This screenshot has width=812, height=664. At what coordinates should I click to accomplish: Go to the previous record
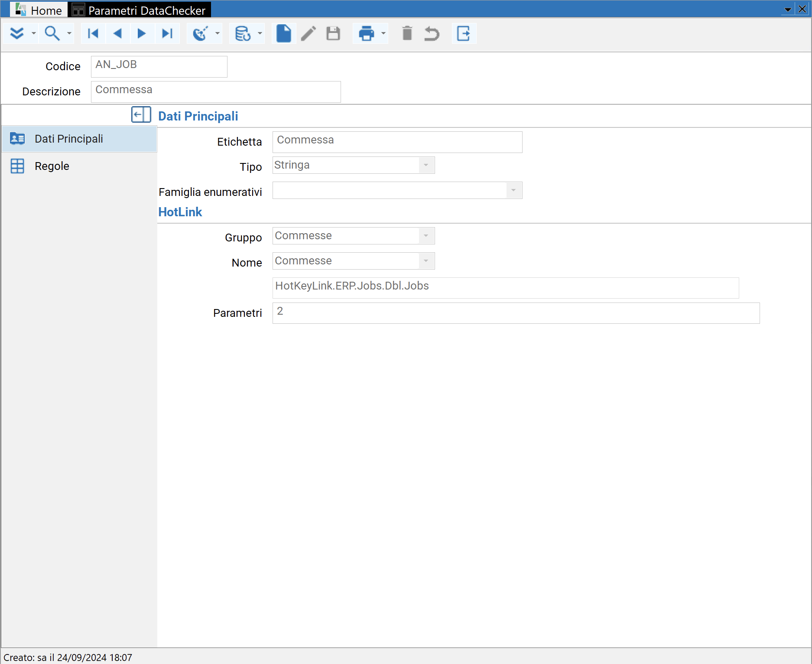point(117,33)
